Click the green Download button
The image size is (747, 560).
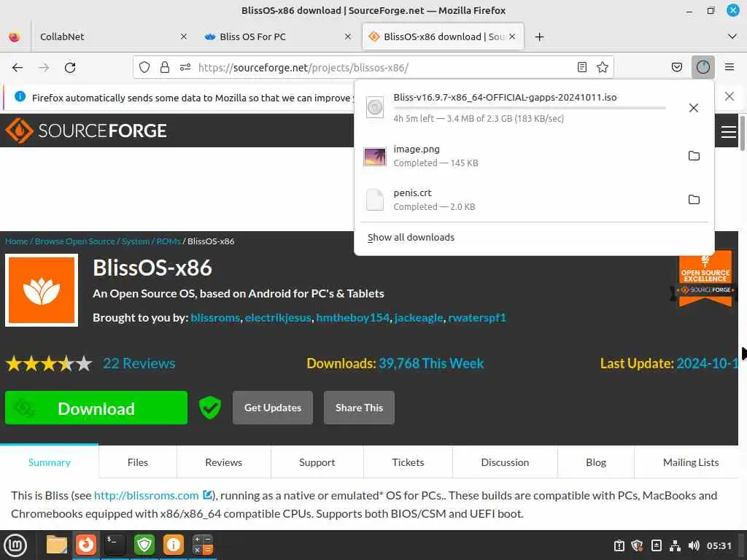click(96, 408)
